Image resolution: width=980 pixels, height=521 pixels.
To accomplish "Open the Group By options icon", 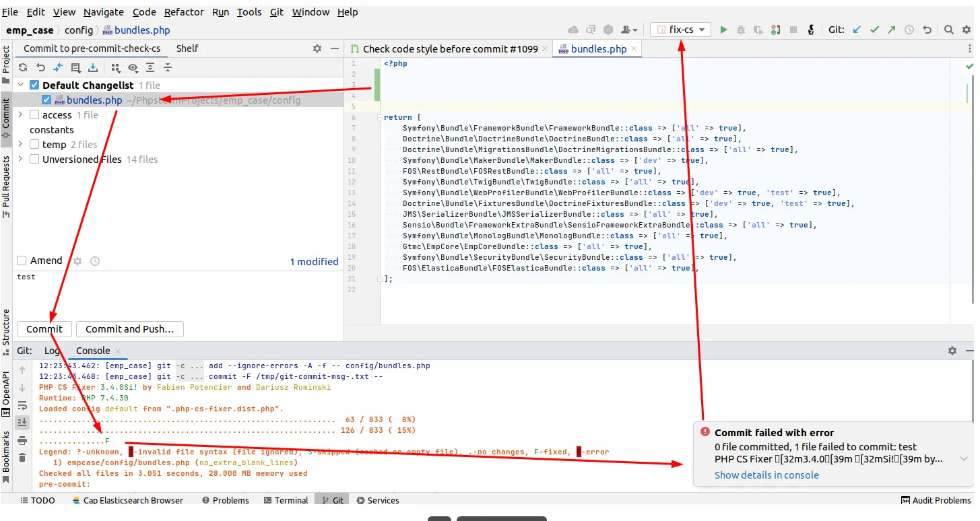I will coord(115,67).
